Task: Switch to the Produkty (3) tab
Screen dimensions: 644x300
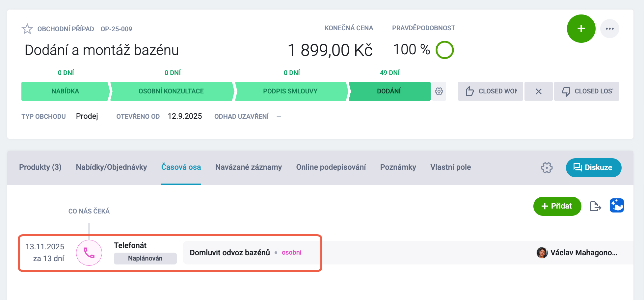Action: (40, 167)
